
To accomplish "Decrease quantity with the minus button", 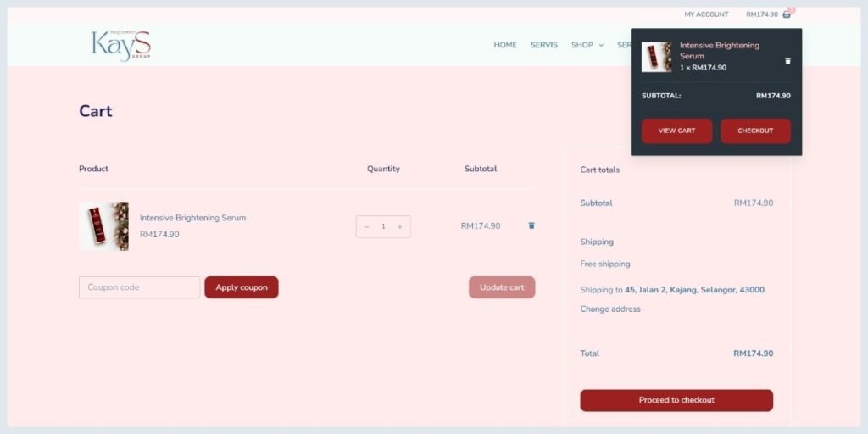I will click(x=367, y=226).
